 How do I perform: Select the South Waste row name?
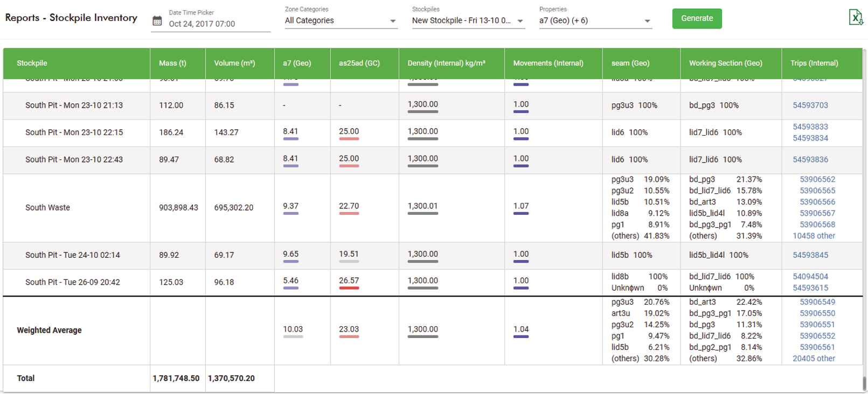(x=47, y=208)
